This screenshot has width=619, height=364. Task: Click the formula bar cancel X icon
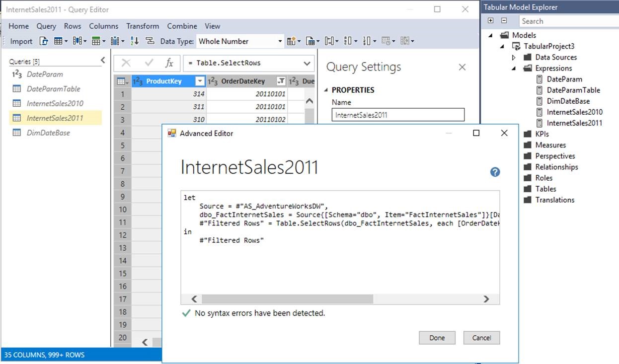click(x=126, y=63)
